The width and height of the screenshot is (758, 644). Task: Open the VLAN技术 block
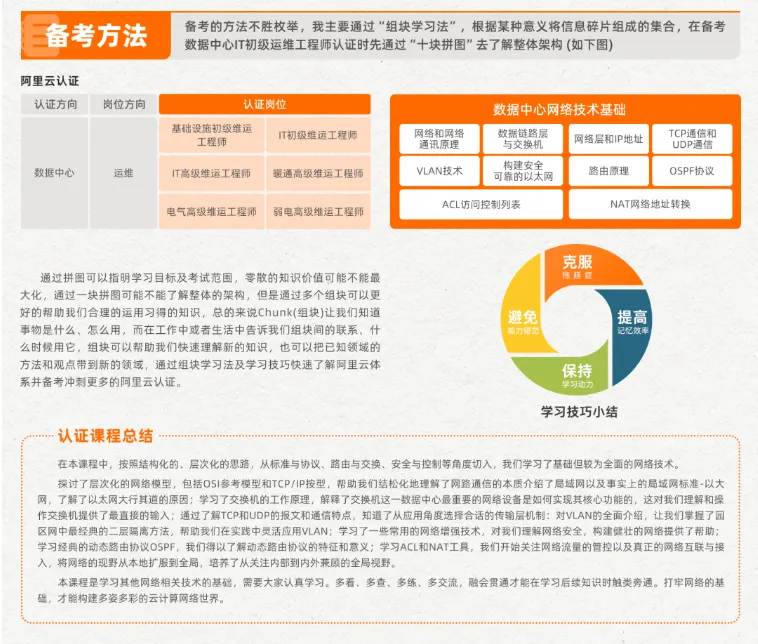click(439, 171)
